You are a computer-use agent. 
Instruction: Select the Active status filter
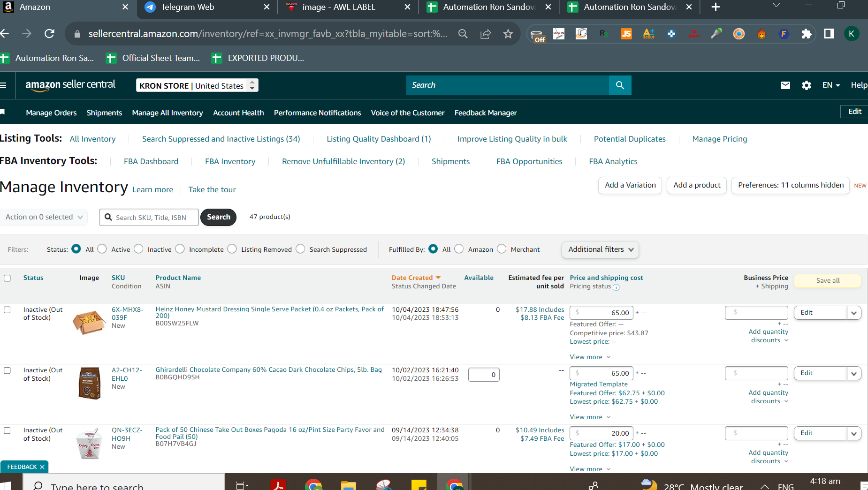[x=102, y=249]
